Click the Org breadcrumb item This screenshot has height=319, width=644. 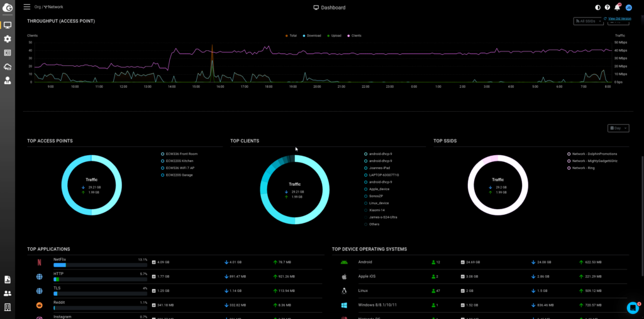[36, 7]
